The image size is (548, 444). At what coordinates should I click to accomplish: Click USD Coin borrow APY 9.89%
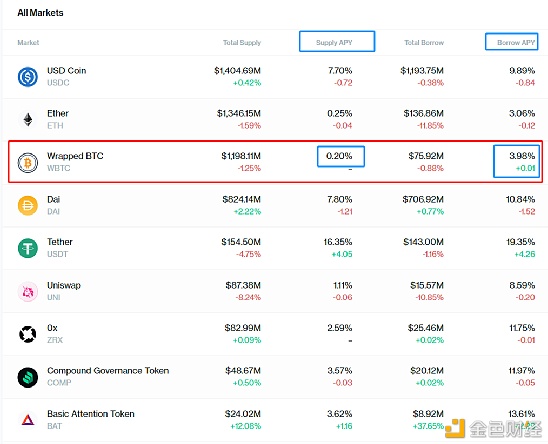click(522, 71)
